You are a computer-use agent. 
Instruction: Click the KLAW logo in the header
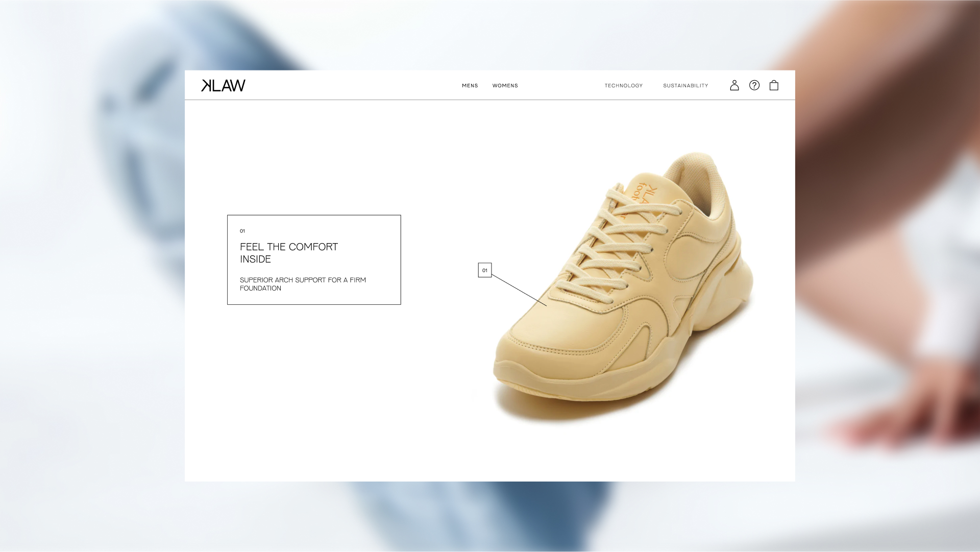click(x=223, y=85)
